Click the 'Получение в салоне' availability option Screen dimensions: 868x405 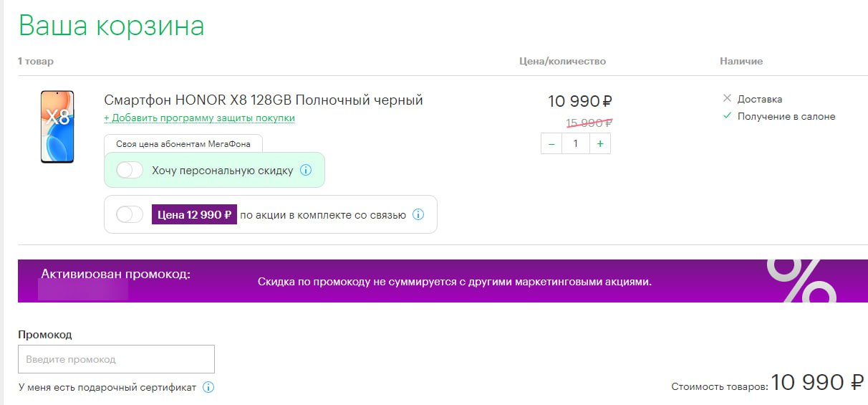point(786,116)
